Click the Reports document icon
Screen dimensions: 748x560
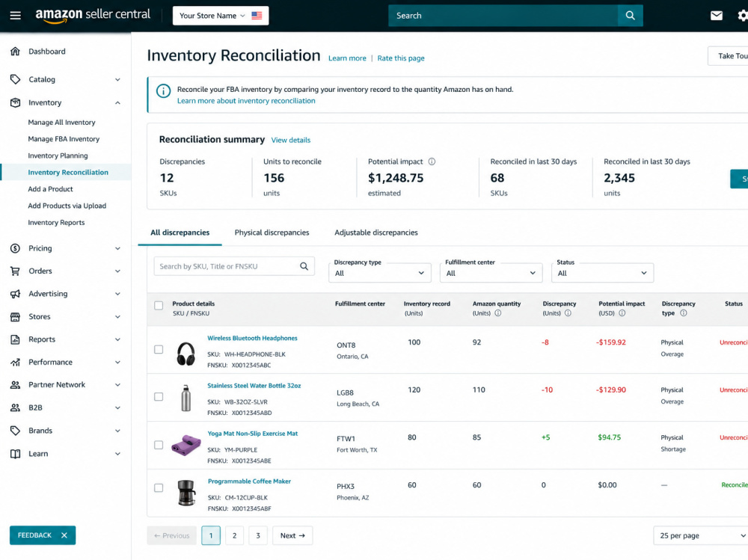(x=15, y=339)
